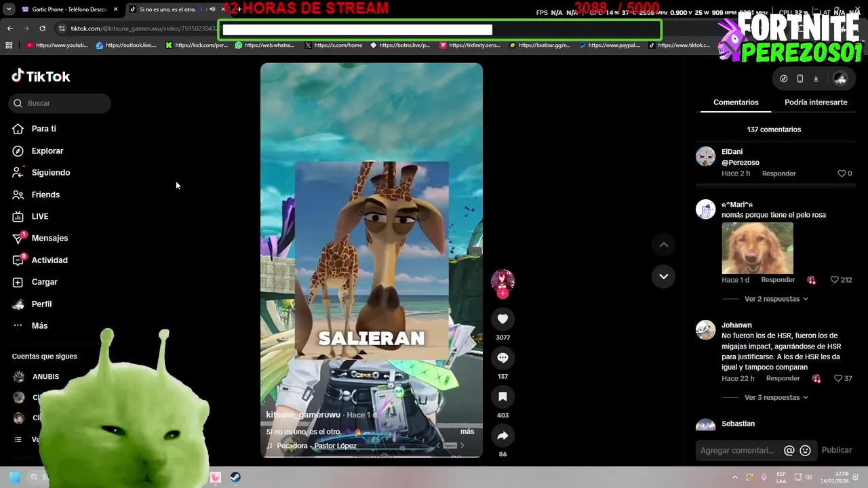Viewport: 868px width, 488px height.
Task: Go back with the browser back arrow
Action: pos(9,28)
